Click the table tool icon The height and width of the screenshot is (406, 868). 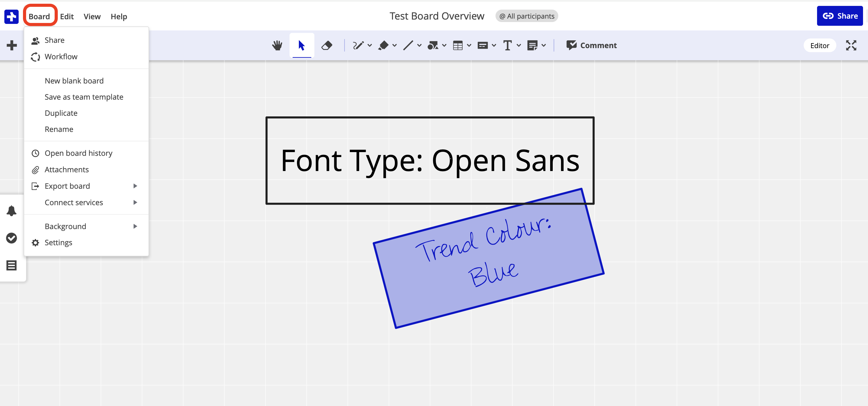point(458,45)
